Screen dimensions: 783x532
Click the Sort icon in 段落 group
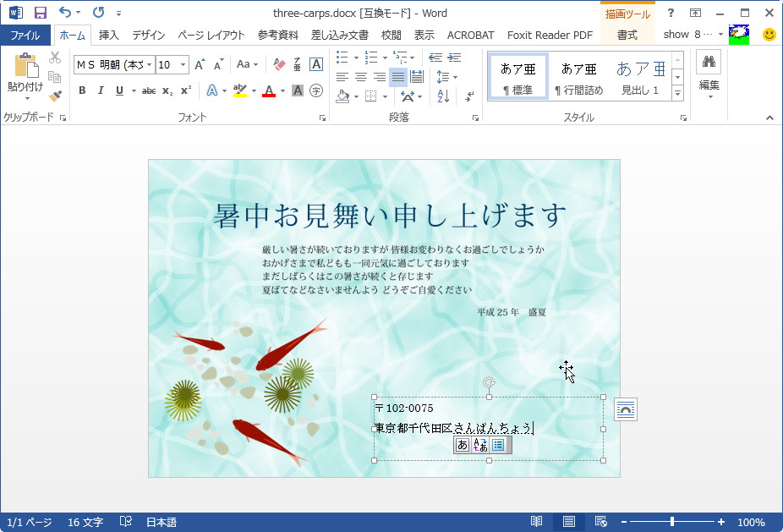[442, 96]
